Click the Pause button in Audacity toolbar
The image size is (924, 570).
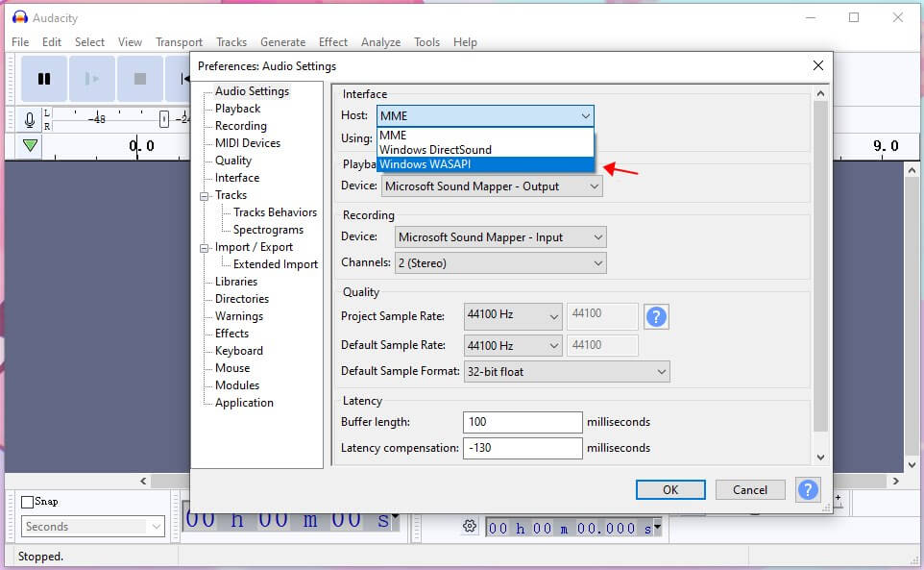(x=44, y=79)
